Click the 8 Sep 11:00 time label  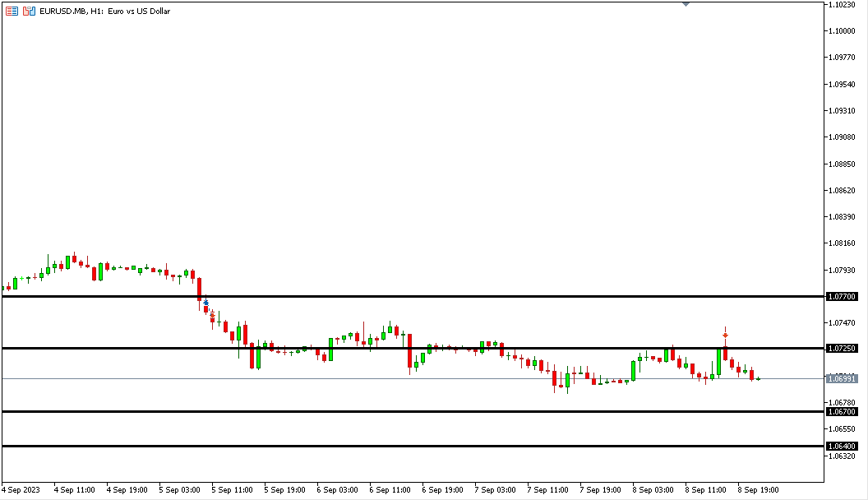pyautogui.click(x=705, y=490)
